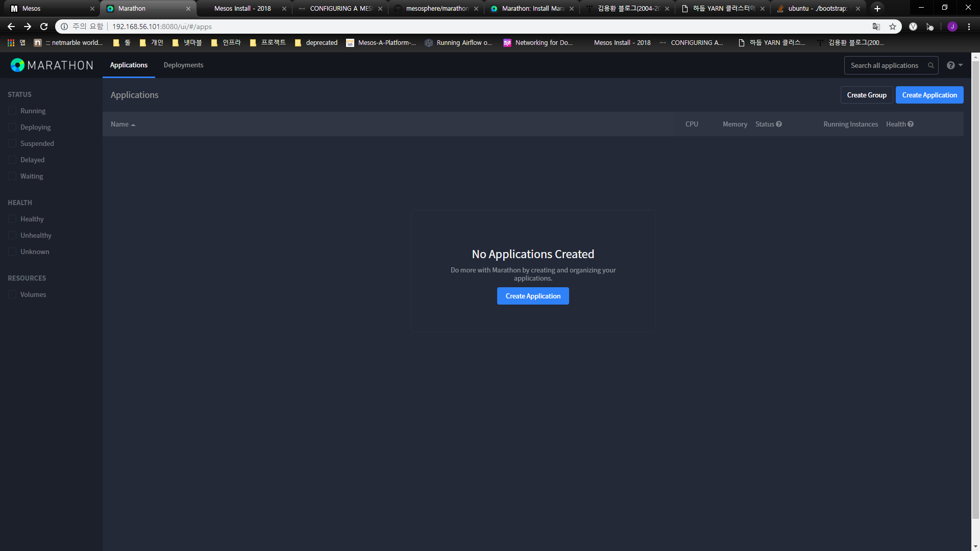Open the browser apps grid icon
Viewport: 980px width, 551px height.
pyautogui.click(x=11, y=43)
